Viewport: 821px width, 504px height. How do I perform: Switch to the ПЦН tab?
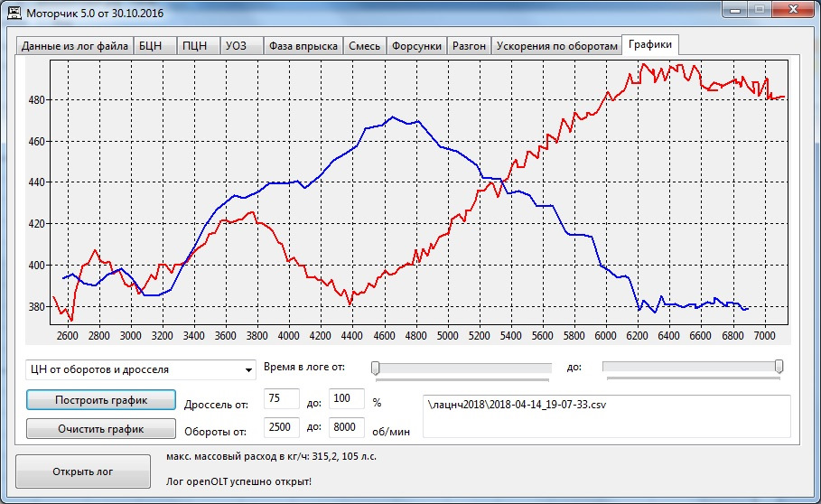click(199, 46)
